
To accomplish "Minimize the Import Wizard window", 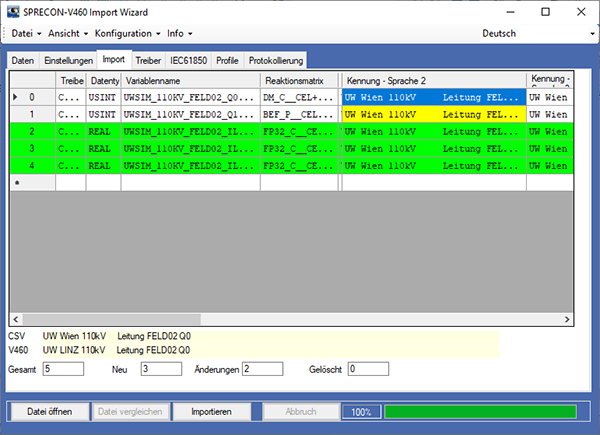I will 510,12.
